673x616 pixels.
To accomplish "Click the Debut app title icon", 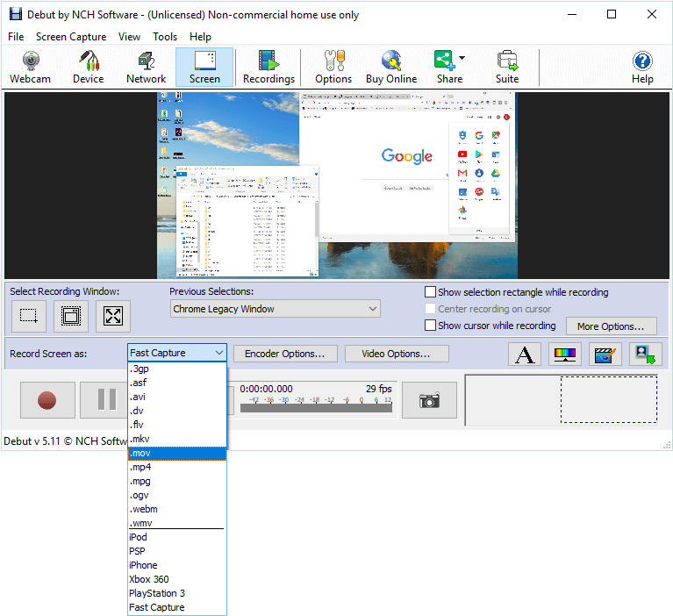I will (x=16, y=14).
